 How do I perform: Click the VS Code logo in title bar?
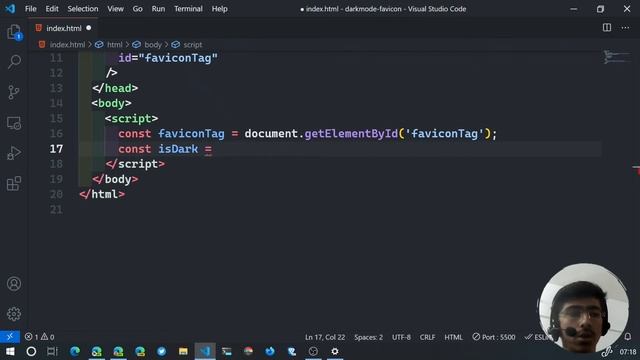(10, 9)
